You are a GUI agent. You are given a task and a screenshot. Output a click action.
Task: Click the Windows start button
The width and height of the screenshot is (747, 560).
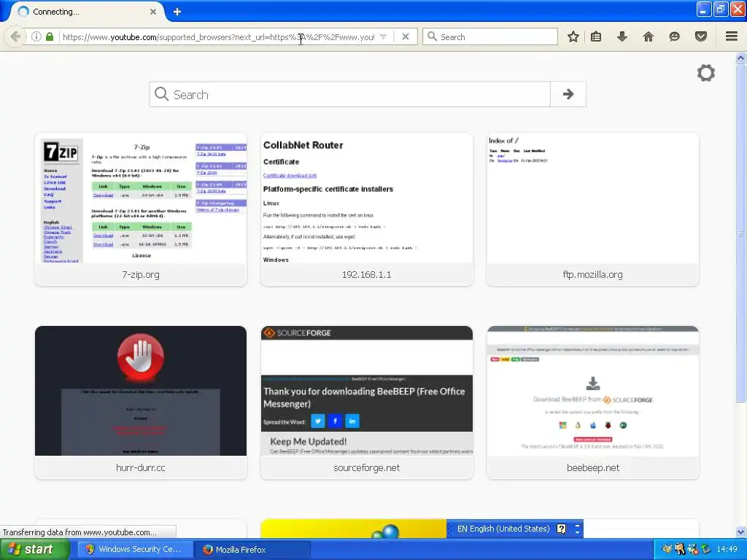[x=34, y=549]
